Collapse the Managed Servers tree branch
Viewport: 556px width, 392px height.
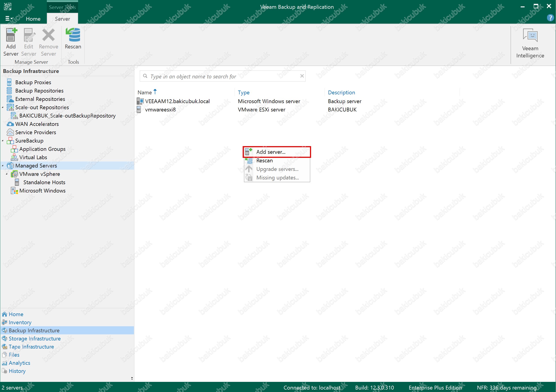point(3,166)
